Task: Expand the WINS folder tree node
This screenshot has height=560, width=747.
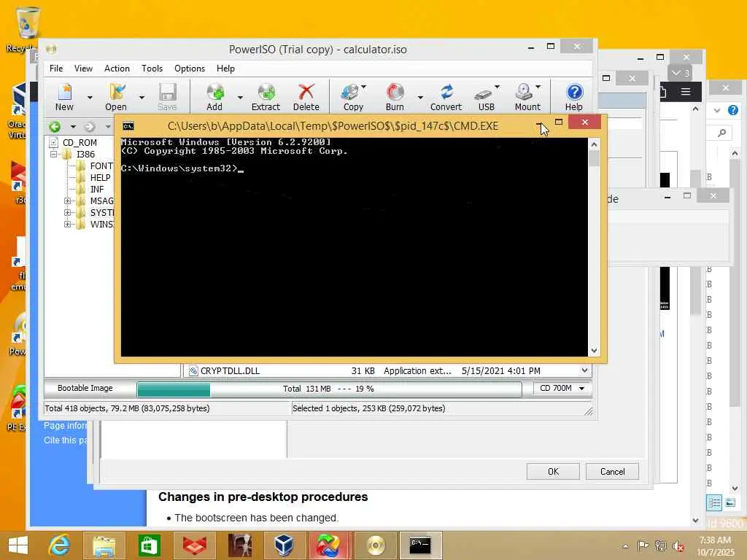Action: point(67,225)
